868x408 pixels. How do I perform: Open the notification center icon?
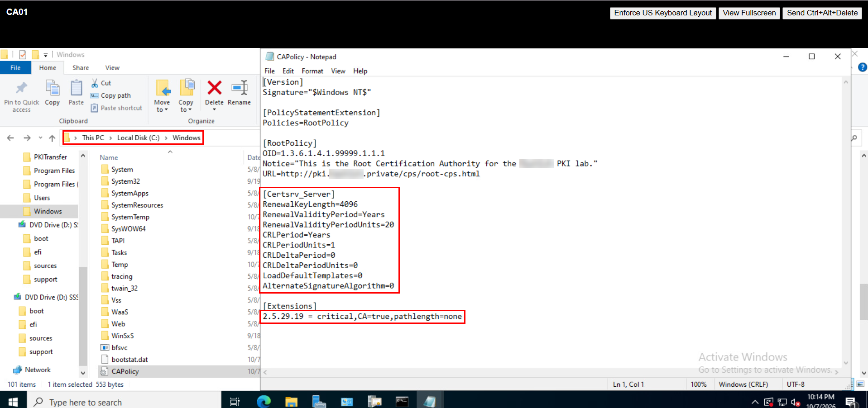[850, 402]
